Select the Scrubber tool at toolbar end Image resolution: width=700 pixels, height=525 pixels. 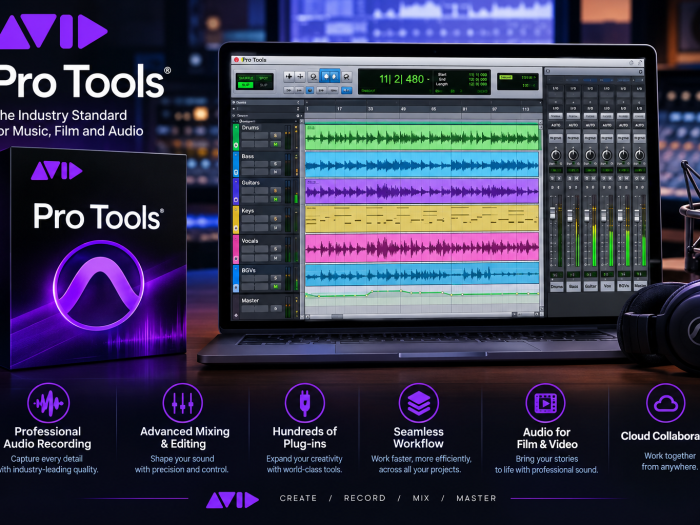[x=346, y=77]
